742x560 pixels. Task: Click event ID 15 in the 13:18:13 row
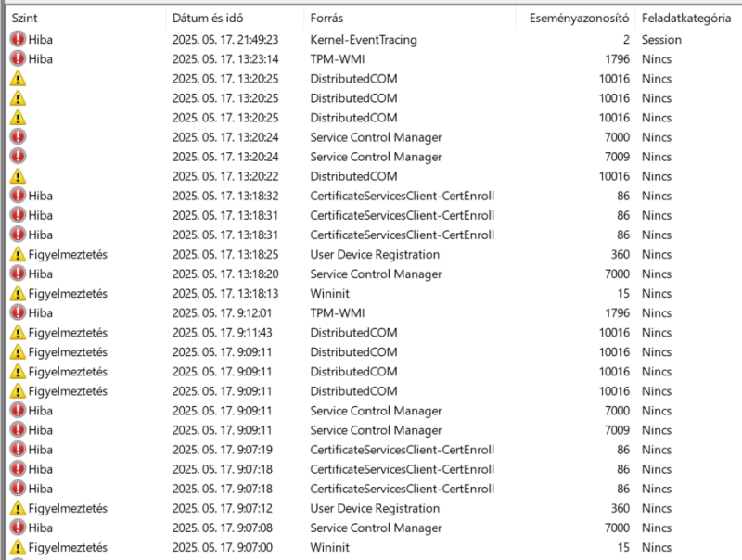coord(623,294)
